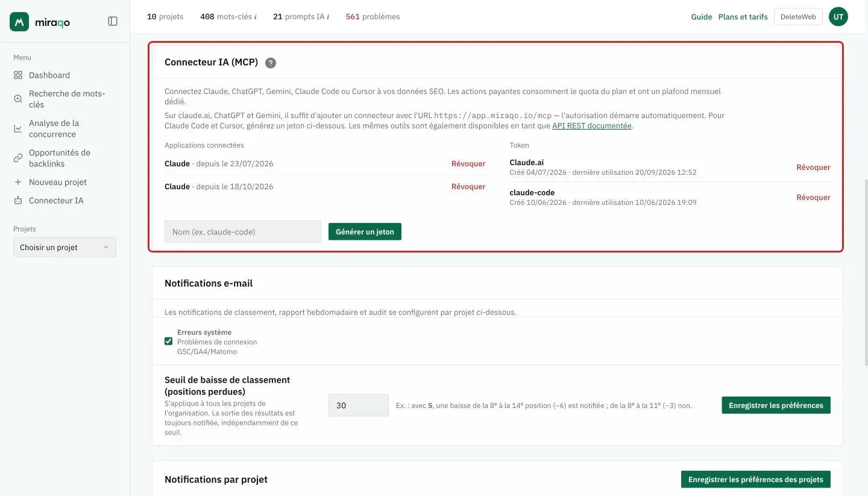The height and width of the screenshot is (496, 868).
Task: Click the https://app.miraqo.io/mcp URL text
Action: click(493, 115)
